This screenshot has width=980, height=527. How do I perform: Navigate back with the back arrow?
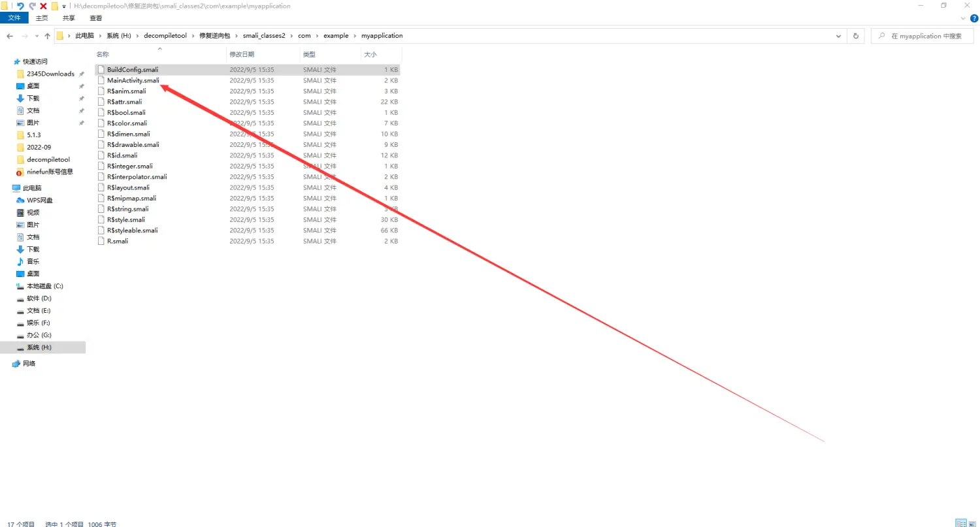pyautogui.click(x=10, y=36)
